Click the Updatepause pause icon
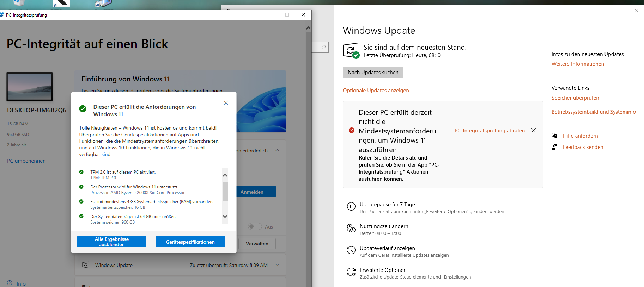The width and height of the screenshot is (644, 287). pos(351,206)
